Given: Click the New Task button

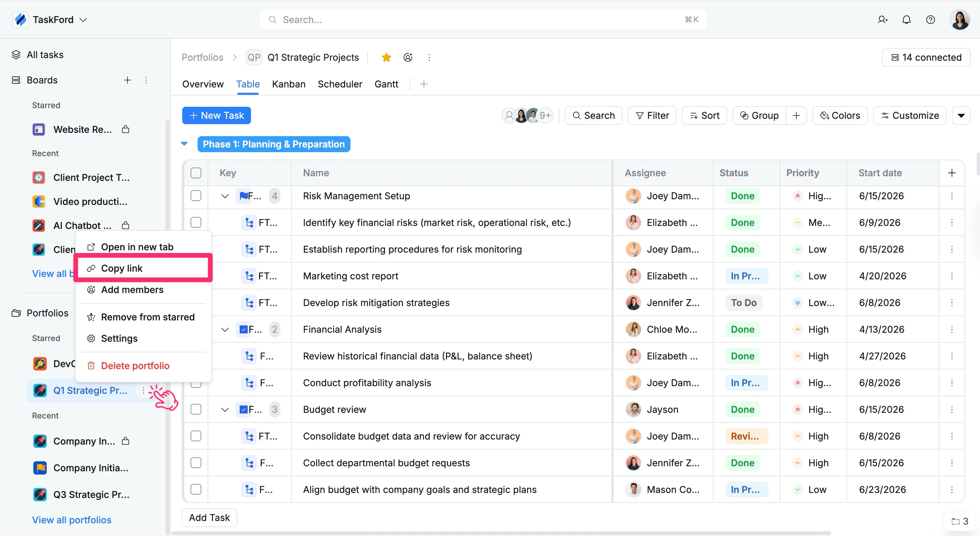Looking at the screenshot, I should pyautogui.click(x=217, y=116).
